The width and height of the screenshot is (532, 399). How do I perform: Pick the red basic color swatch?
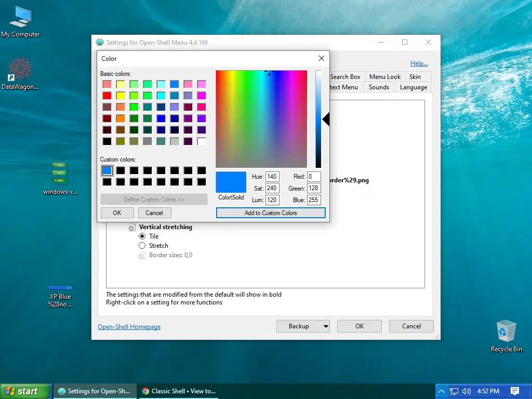[x=107, y=96]
